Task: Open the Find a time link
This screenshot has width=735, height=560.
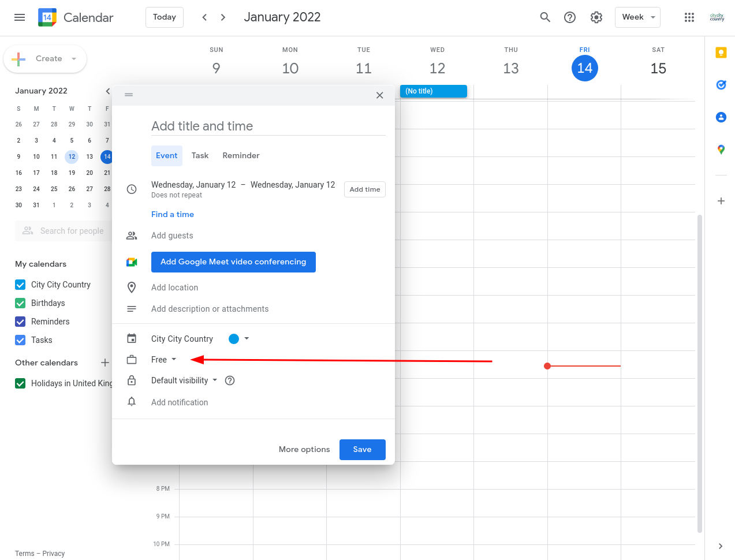Action: (x=173, y=214)
